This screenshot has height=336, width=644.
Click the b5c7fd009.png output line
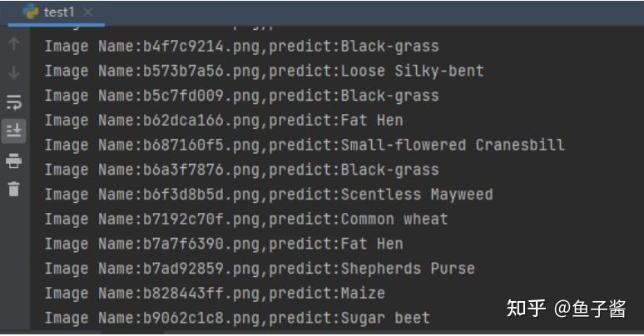[241, 96]
